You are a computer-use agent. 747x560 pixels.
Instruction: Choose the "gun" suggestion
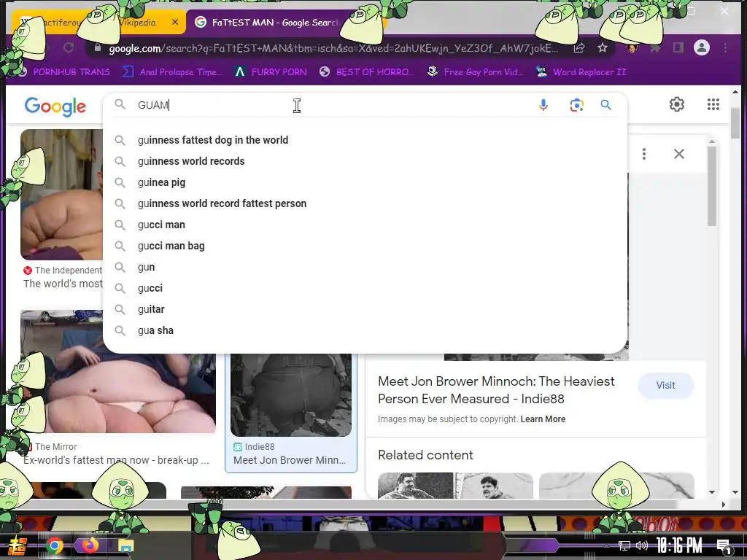(365, 267)
